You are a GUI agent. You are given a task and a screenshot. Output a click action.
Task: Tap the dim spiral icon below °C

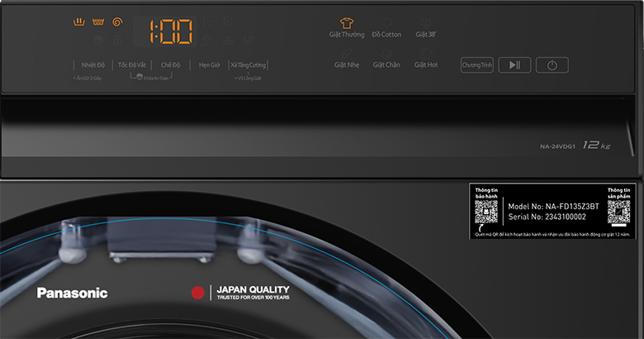point(207,40)
